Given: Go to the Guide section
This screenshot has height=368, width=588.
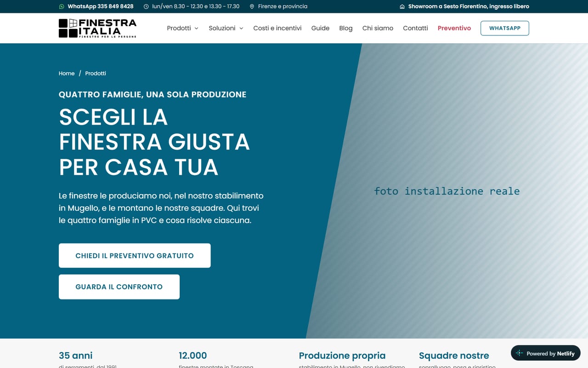Looking at the screenshot, I should click(x=320, y=28).
